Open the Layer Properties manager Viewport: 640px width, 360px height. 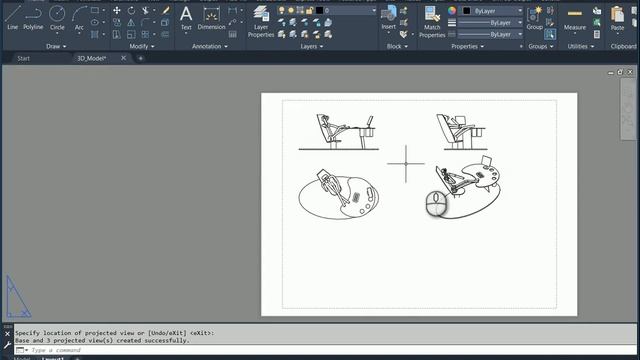(261, 22)
